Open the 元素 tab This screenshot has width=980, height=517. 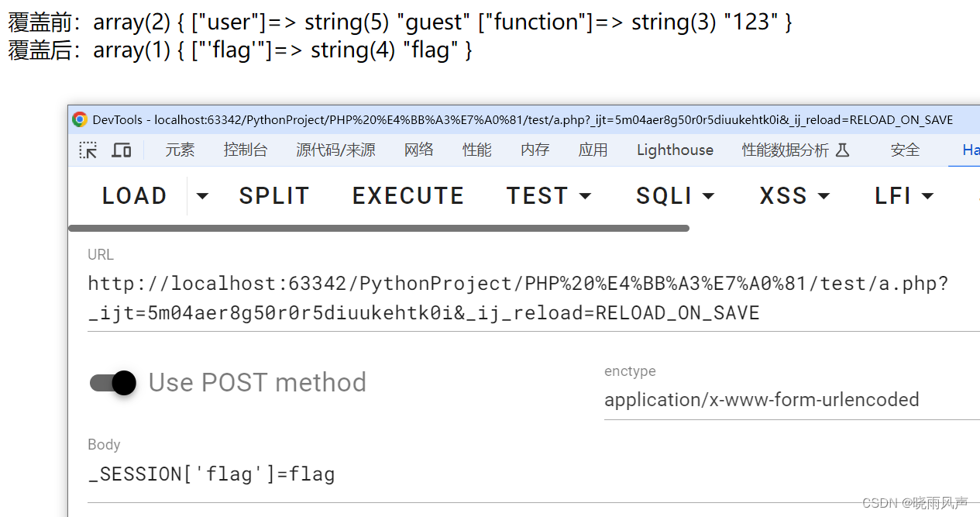tap(180, 150)
